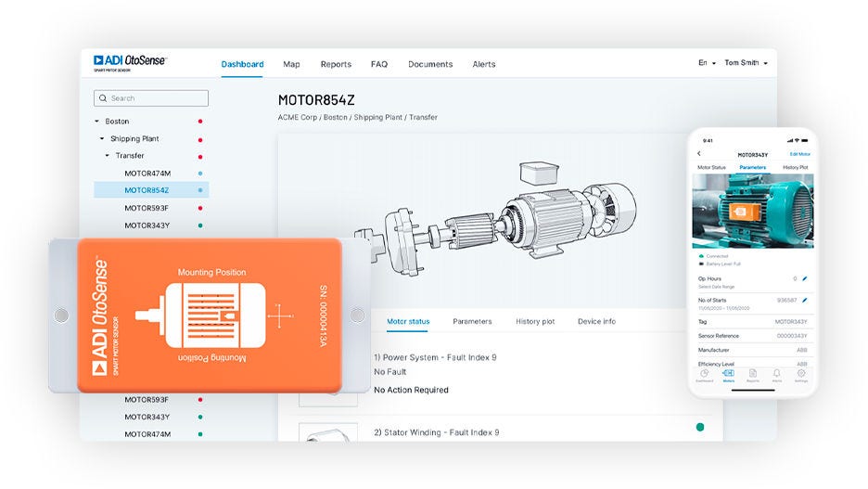Tap the Motor Status tab on phone
This screenshot has width=868, height=489.
click(x=711, y=167)
